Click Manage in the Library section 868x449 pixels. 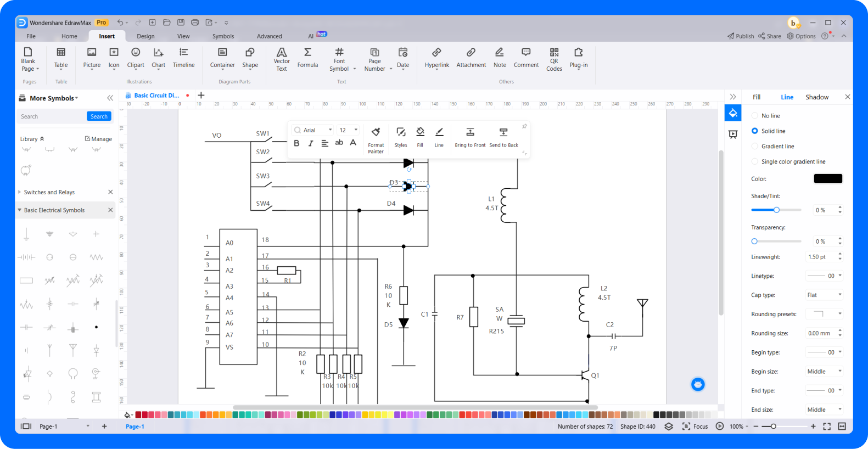98,139
